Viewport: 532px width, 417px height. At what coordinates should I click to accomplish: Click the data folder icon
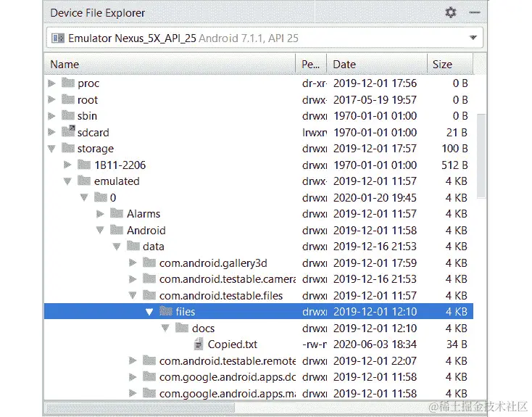click(133, 246)
